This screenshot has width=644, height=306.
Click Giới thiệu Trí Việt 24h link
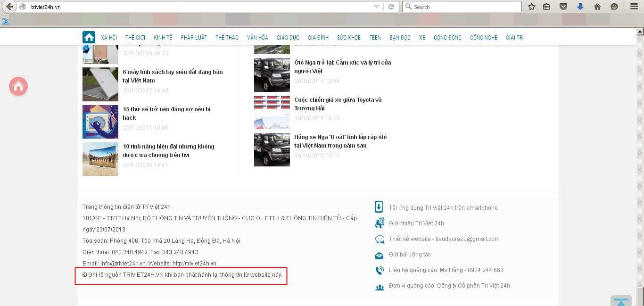tap(416, 223)
